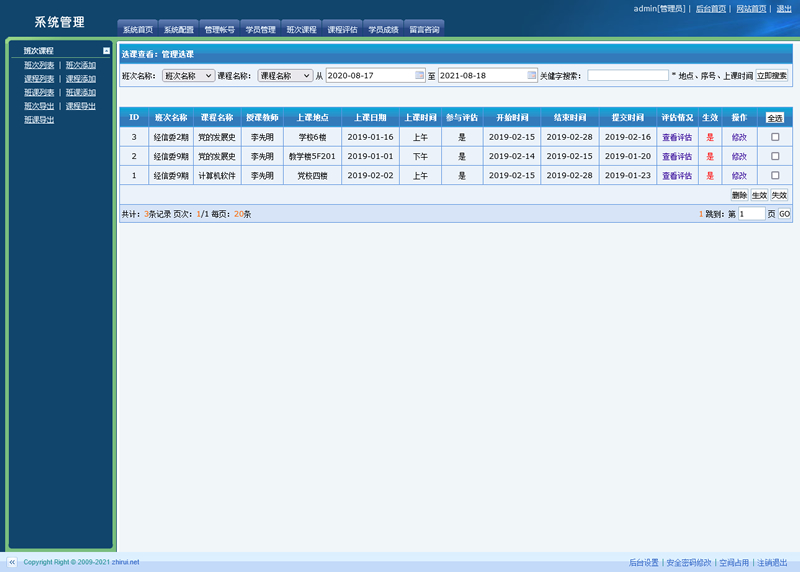Image resolution: width=800 pixels, height=572 pixels.
Task: Open the end date calendar picker icon
Action: (531, 75)
